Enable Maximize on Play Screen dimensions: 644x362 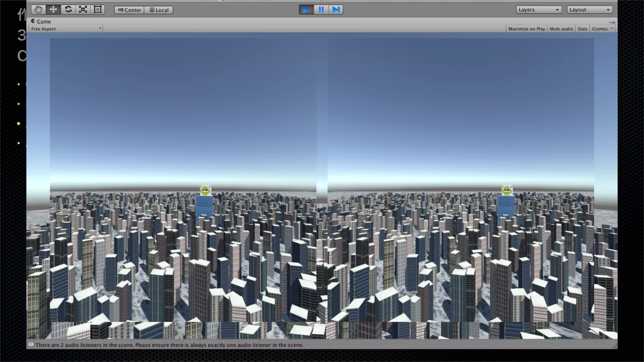[x=526, y=29]
